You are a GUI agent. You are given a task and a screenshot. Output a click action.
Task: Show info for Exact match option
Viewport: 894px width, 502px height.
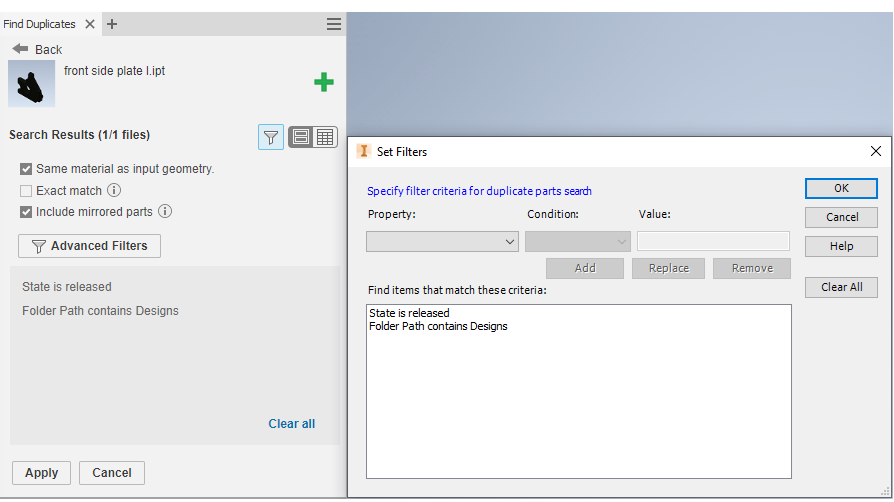(x=114, y=190)
